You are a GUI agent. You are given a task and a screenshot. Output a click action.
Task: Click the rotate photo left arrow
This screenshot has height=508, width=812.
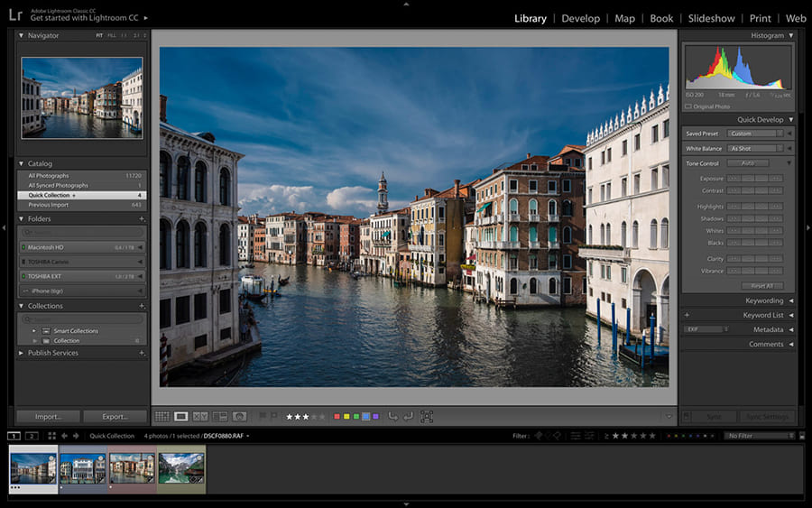click(392, 416)
